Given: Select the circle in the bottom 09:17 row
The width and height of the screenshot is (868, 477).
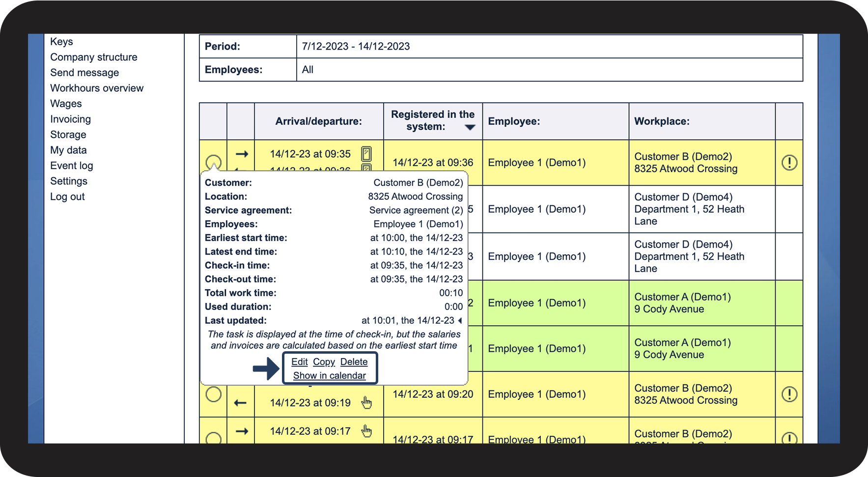Looking at the screenshot, I should pyautogui.click(x=213, y=439).
